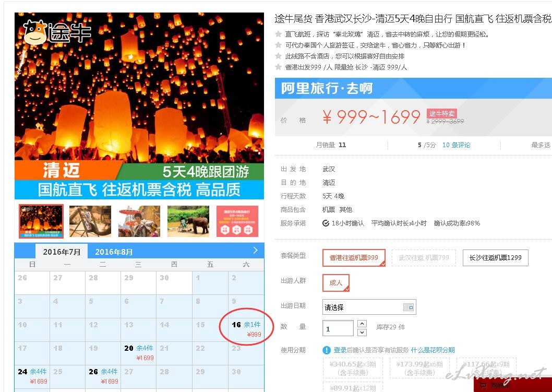The image size is (552, 392).
Task: Open the 10 条评论 reviews link
Action: 456,145
